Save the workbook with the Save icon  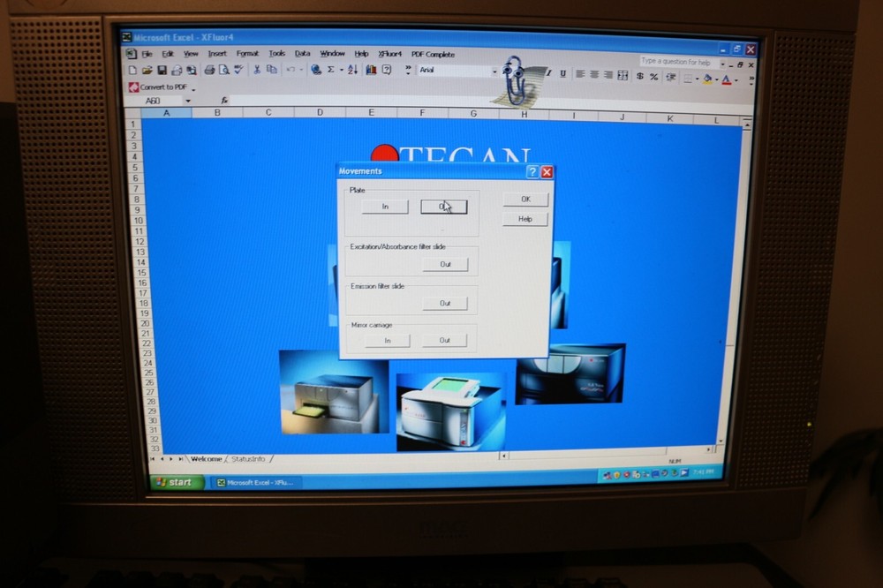162,72
